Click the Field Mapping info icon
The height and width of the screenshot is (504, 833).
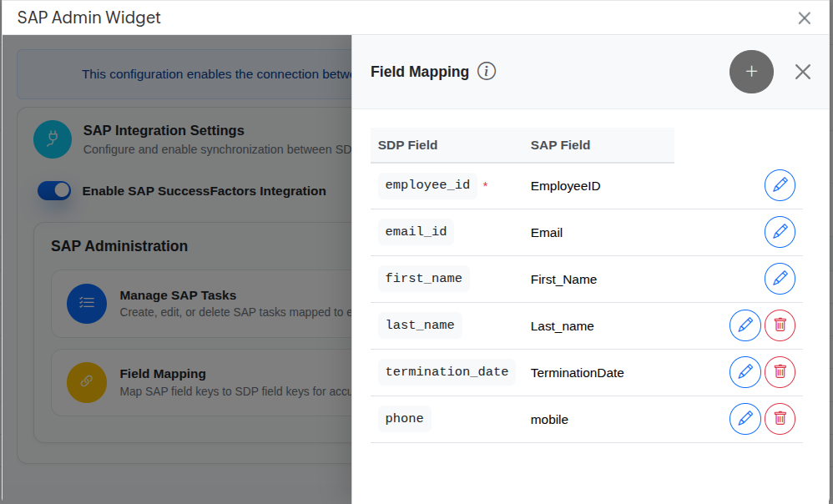[487, 72]
